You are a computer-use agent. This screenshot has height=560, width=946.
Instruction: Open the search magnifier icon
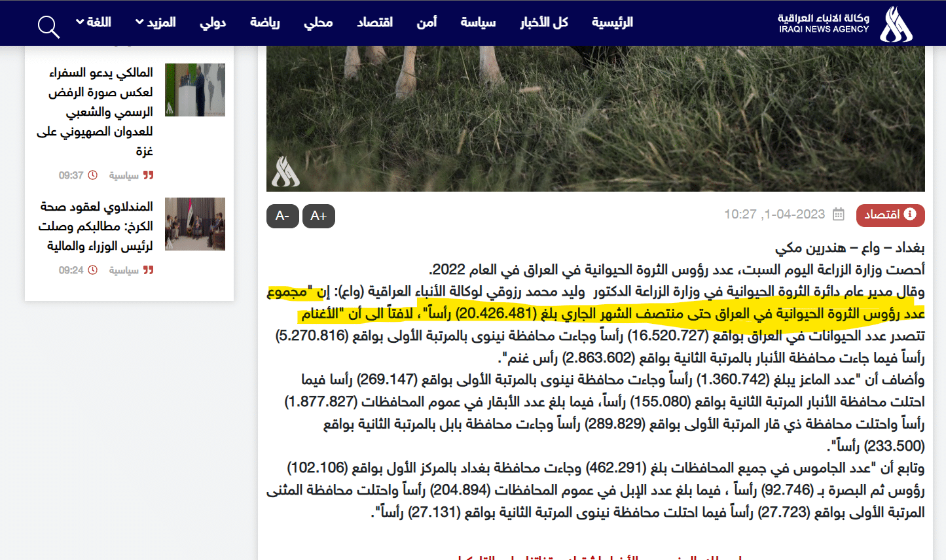pyautogui.click(x=46, y=27)
